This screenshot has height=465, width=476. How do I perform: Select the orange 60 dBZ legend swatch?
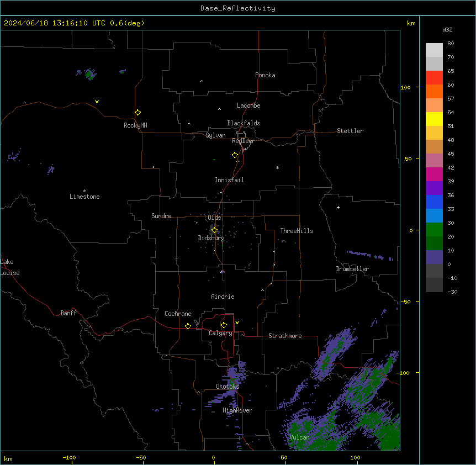(434, 91)
